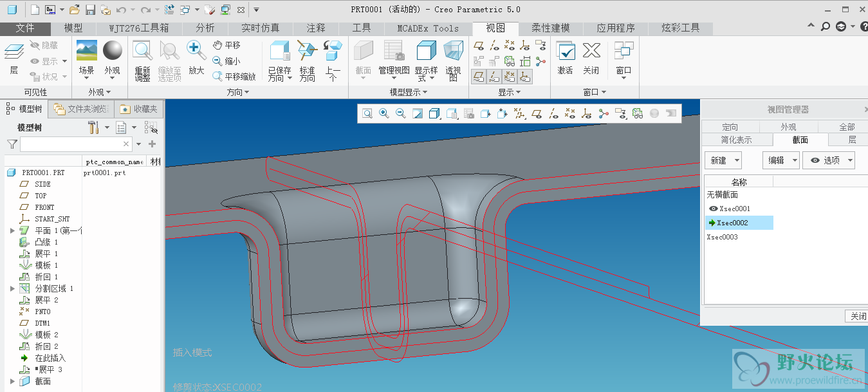Image resolution: width=868 pixels, height=392 pixels.
Task: Click Zoom In icon in the graphics toolbar
Action: pos(383,114)
